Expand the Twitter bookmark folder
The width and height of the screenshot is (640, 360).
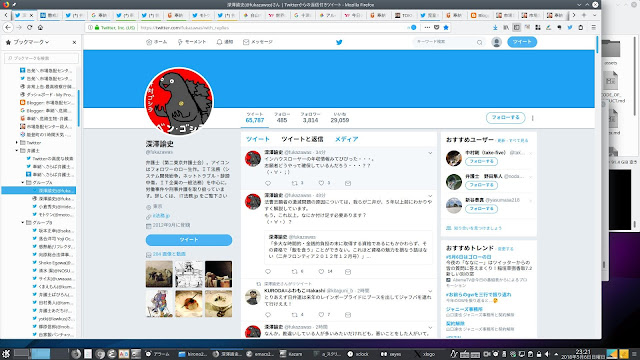click(17, 142)
